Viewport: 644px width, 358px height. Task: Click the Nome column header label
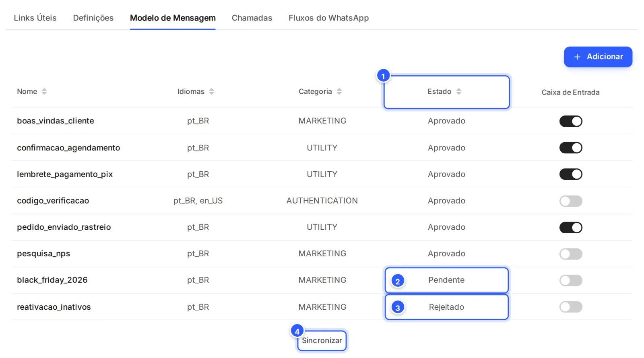[27, 92]
